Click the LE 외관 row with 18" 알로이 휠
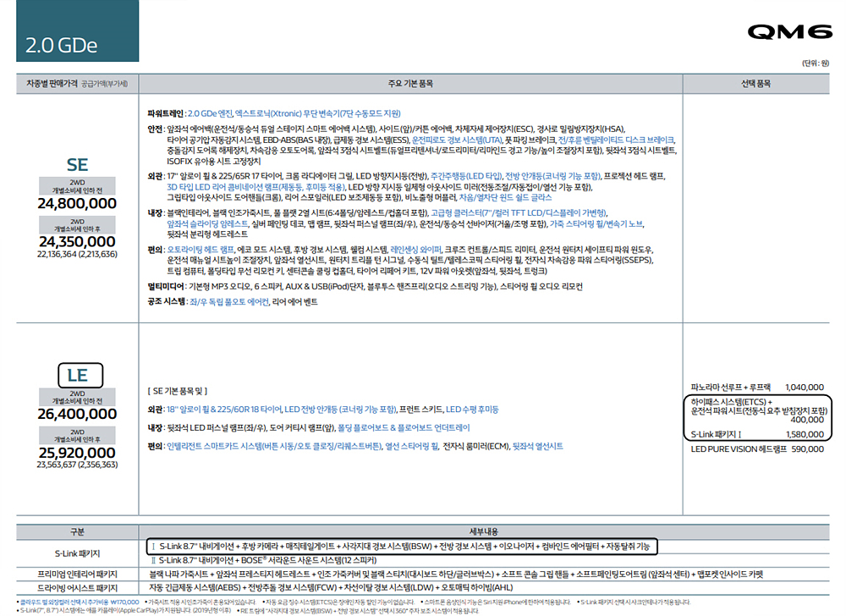The height and width of the screenshot is (616, 846). [x=323, y=410]
